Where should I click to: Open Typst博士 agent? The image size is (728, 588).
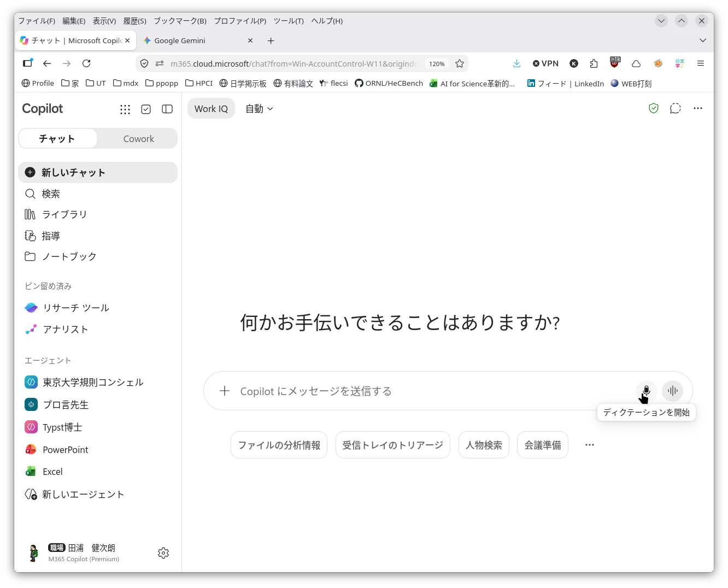98,427
